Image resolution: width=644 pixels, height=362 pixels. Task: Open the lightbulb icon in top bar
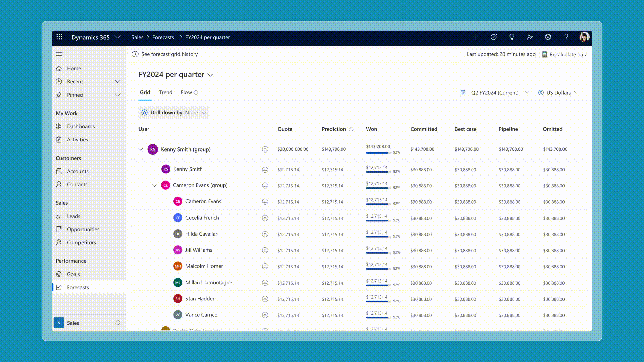(x=512, y=37)
